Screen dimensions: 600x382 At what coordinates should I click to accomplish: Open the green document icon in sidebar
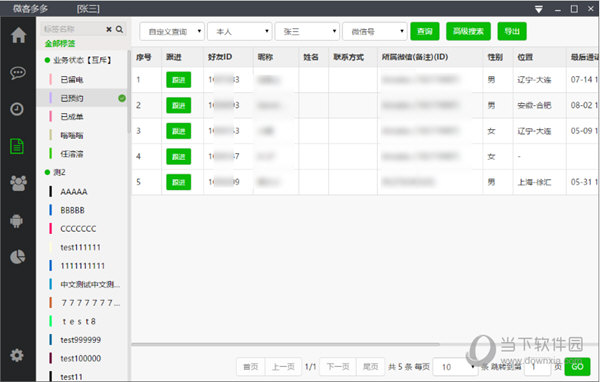(17, 146)
